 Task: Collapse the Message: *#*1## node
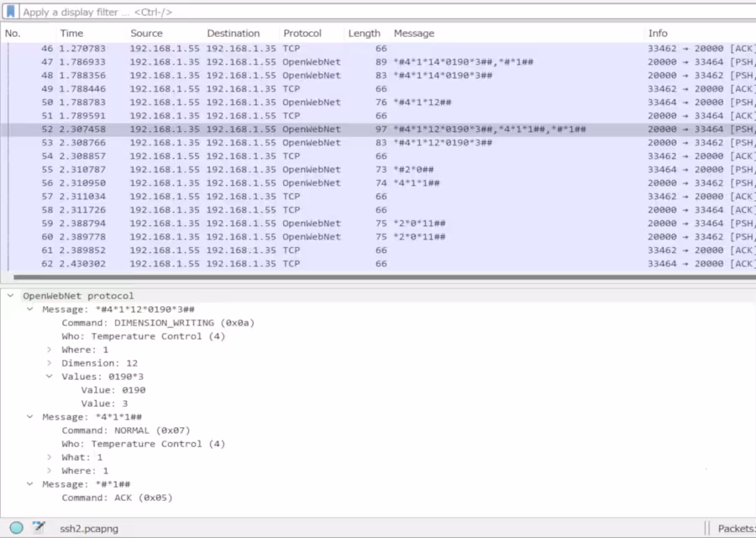tap(29, 483)
